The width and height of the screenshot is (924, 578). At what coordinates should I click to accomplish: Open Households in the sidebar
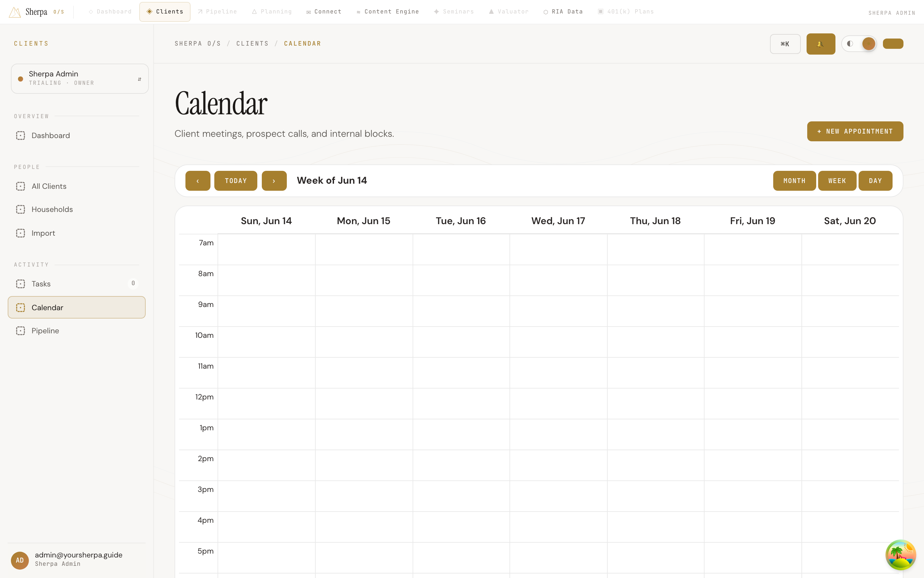(76, 209)
